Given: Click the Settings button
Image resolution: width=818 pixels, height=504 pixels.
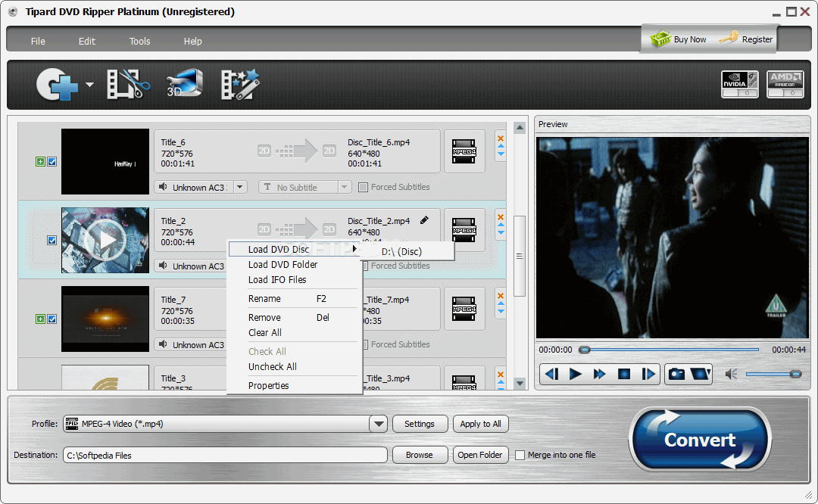Looking at the screenshot, I should 420,424.
